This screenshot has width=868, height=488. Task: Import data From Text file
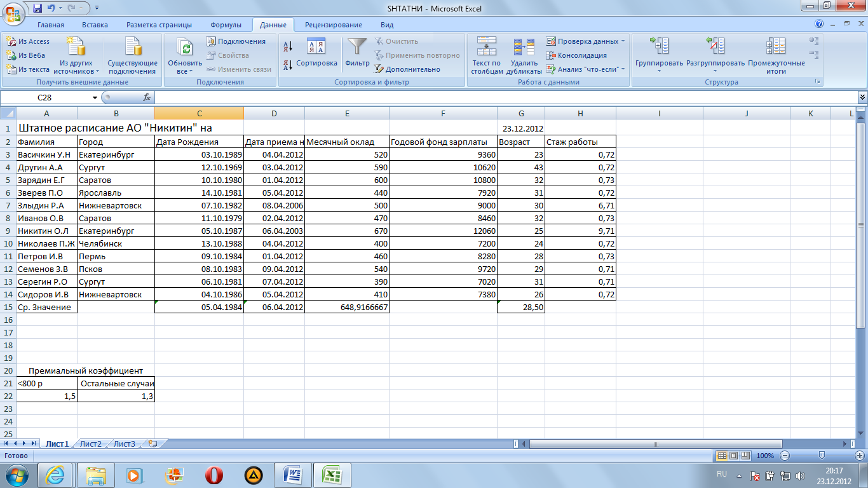click(28, 69)
